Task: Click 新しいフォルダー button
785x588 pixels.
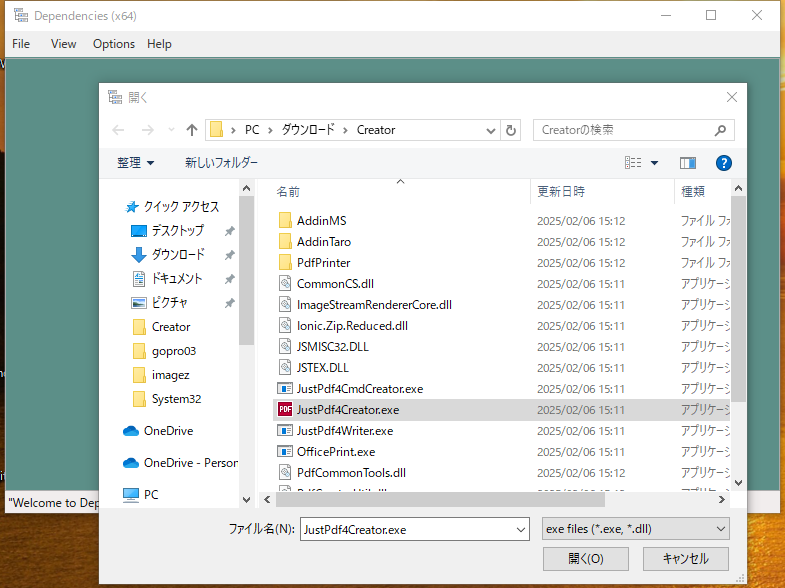Action: 221,163
